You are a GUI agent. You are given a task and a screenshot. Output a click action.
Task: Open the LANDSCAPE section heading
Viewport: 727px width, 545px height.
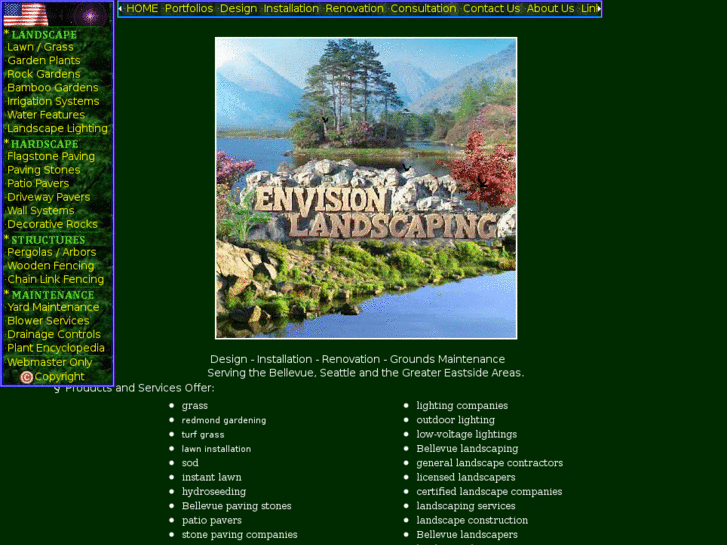44,35
